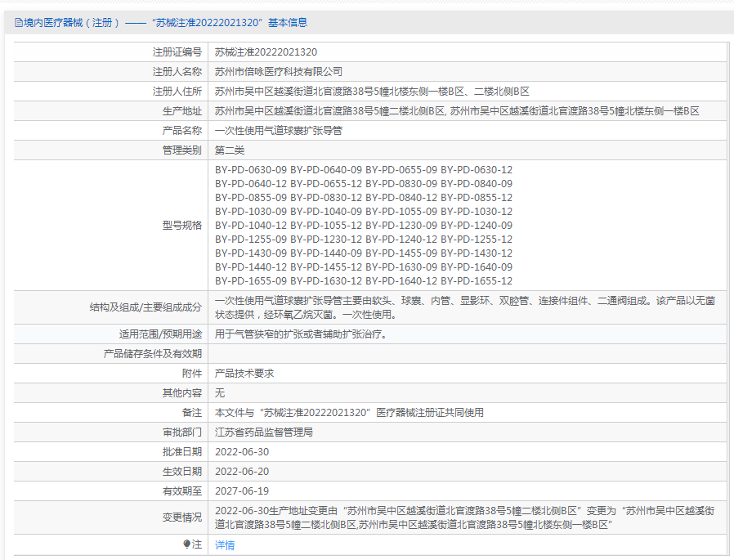Click model BY-PD-1655-12

pos(477,281)
